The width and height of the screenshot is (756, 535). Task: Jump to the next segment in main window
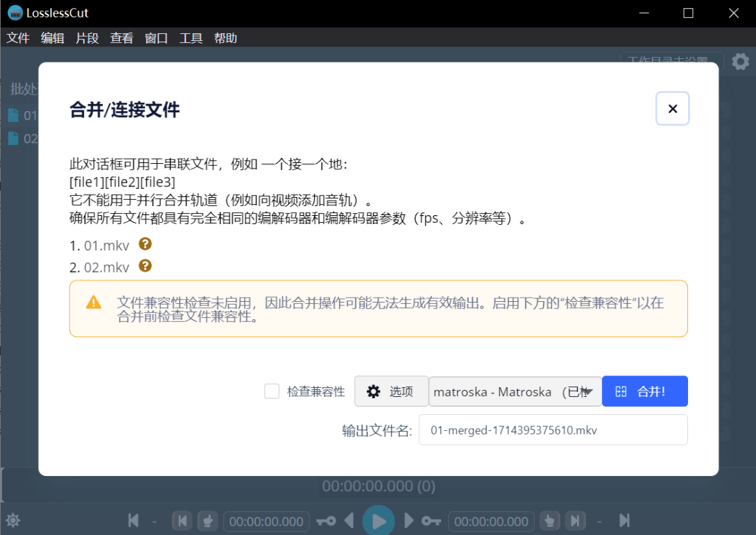coord(624,520)
